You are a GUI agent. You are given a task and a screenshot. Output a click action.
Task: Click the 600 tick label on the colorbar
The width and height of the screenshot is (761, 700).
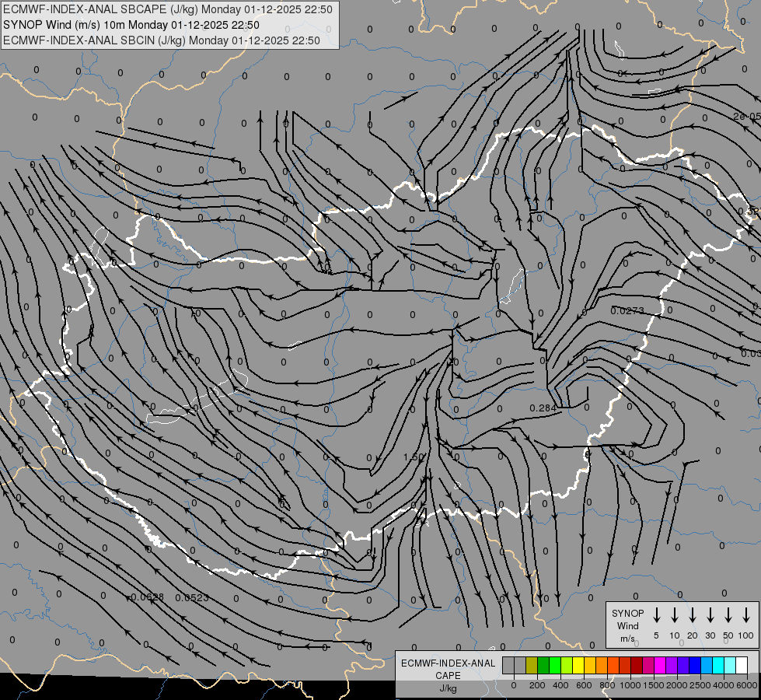coord(584,685)
